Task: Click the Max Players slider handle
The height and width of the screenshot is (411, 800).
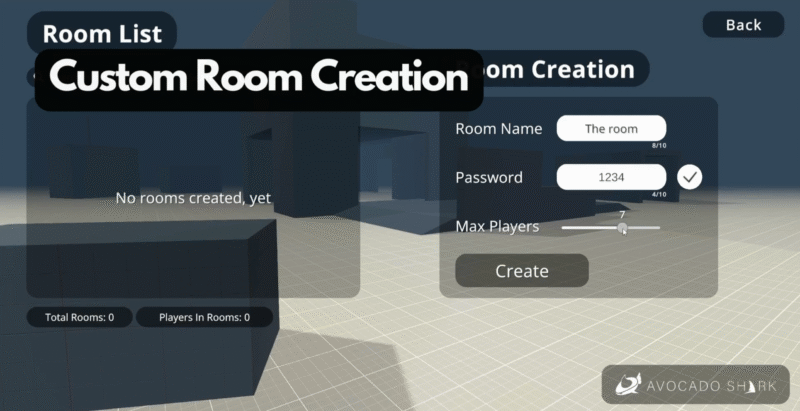Action: (x=622, y=228)
